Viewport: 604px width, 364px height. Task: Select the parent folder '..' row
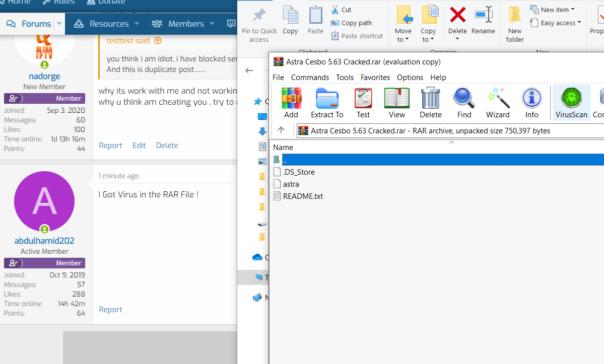tap(438, 160)
